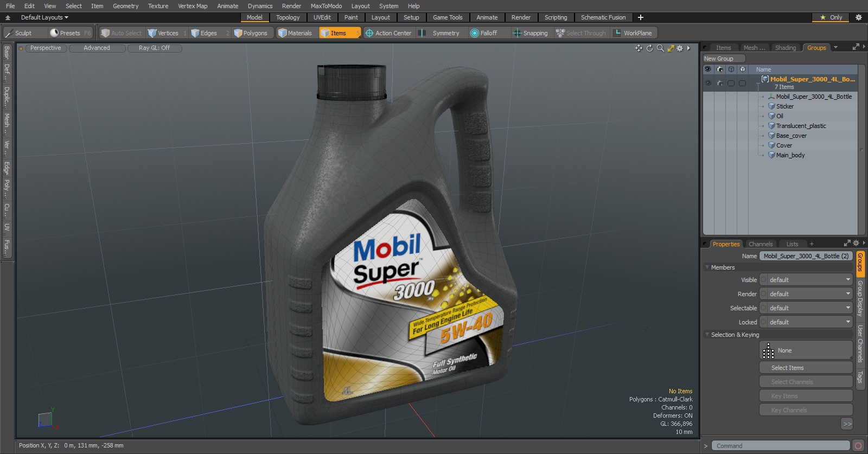Activate Items selection mode
The height and width of the screenshot is (454, 868).
(x=340, y=33)
